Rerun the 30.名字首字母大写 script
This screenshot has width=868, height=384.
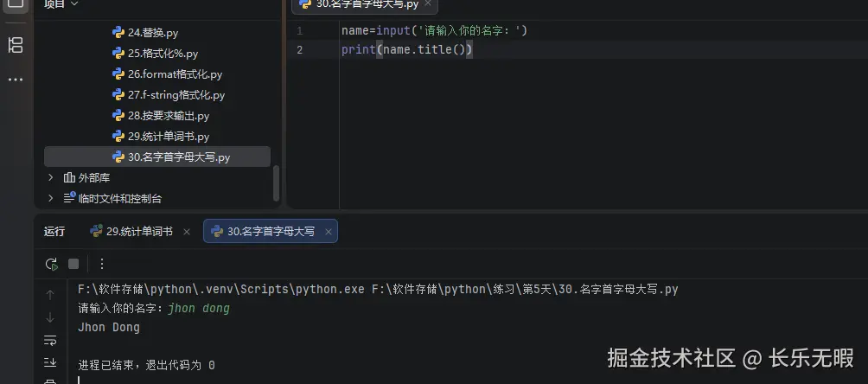(x=52, y=264)
